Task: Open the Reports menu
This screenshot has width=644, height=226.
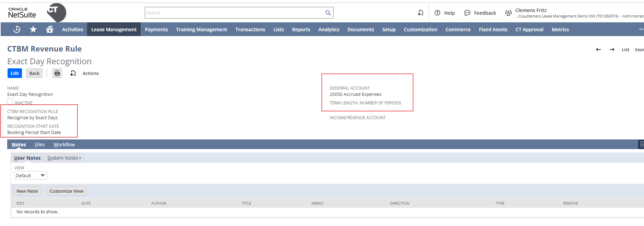Action: 301,30
